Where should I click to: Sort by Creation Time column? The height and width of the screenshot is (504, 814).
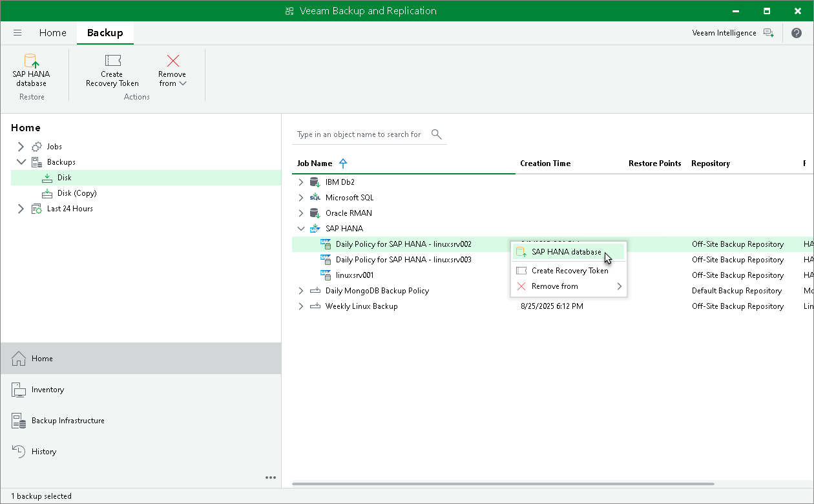(545, 163)
